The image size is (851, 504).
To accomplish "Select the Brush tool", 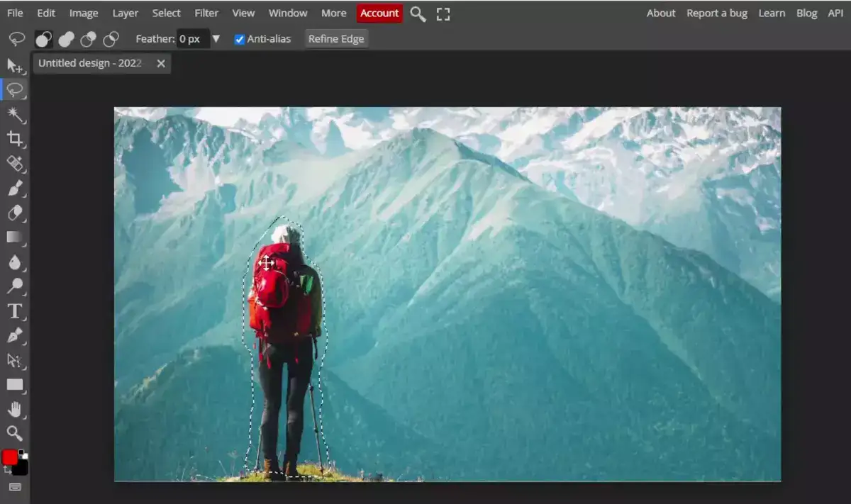I will click(15, 188).
